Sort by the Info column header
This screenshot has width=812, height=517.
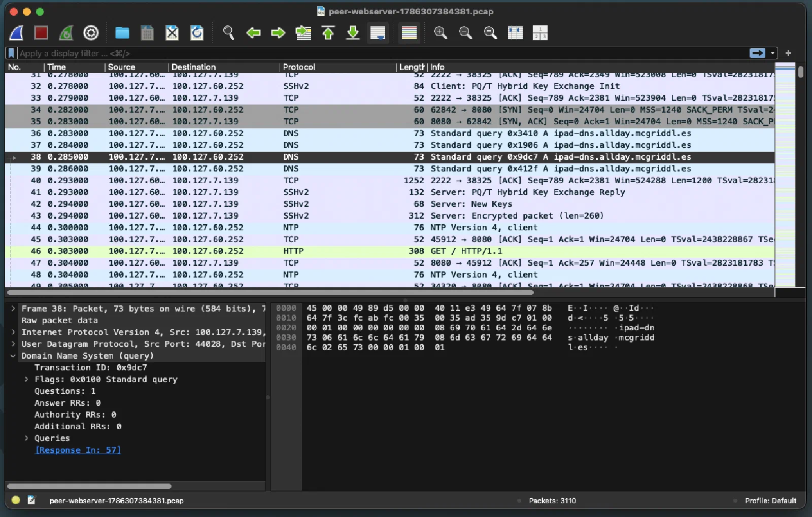coord(602,67)
